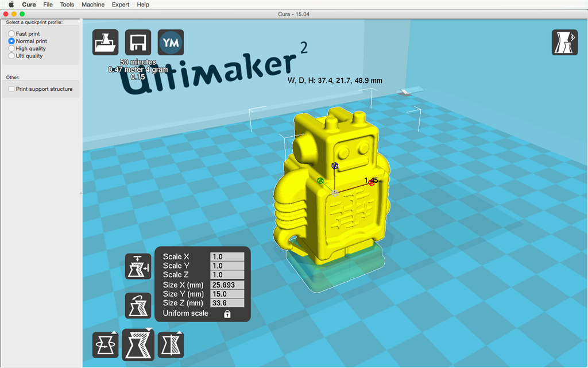Click the Save toolpath floppy icon

point(138,43)
